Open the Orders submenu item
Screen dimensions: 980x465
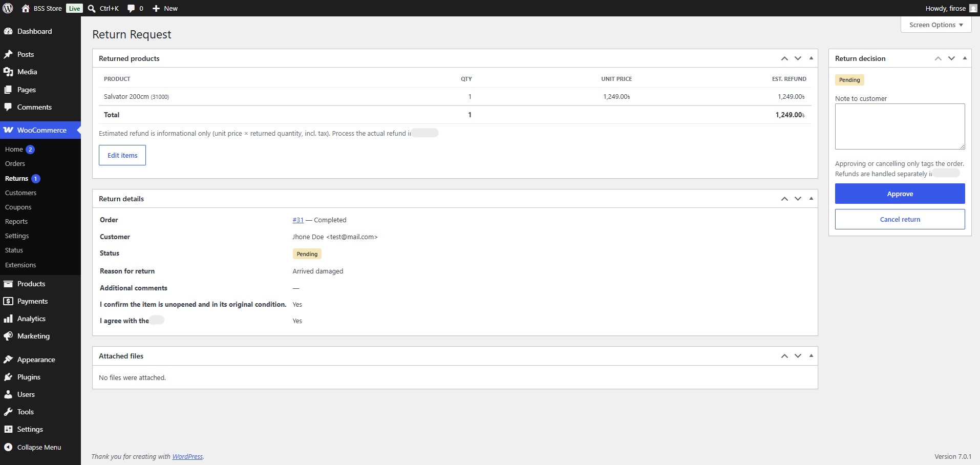click(15, 164)
